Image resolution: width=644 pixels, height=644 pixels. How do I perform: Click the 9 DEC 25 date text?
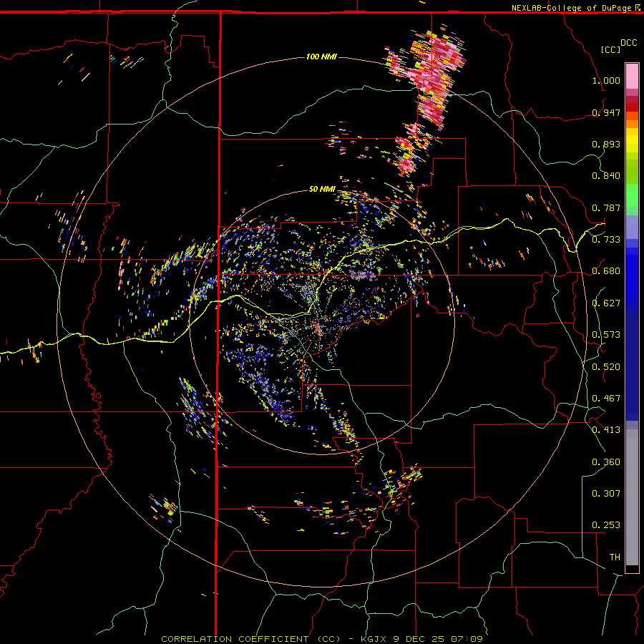(419, 639)
